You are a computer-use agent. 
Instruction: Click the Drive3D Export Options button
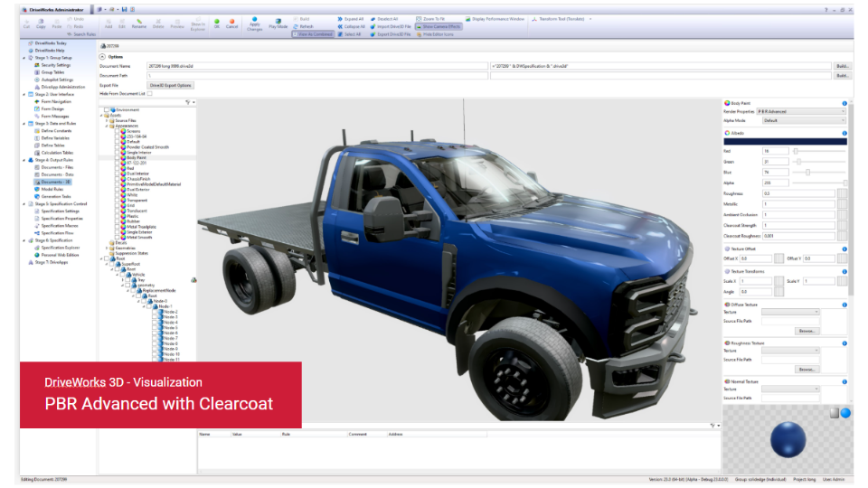171,85
